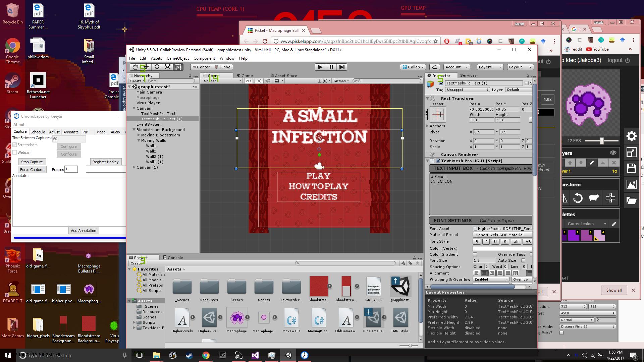Click the Pause button in Unity

click(331, 67)
